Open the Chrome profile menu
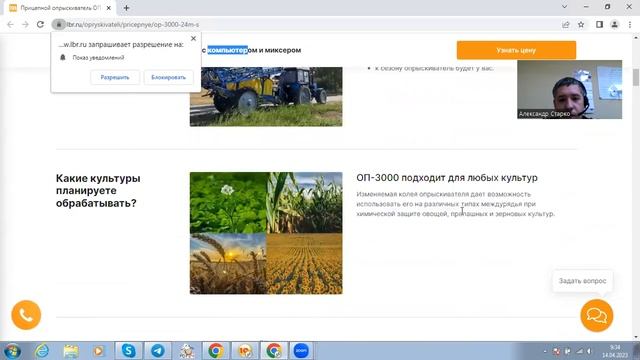 coord(614,24)
